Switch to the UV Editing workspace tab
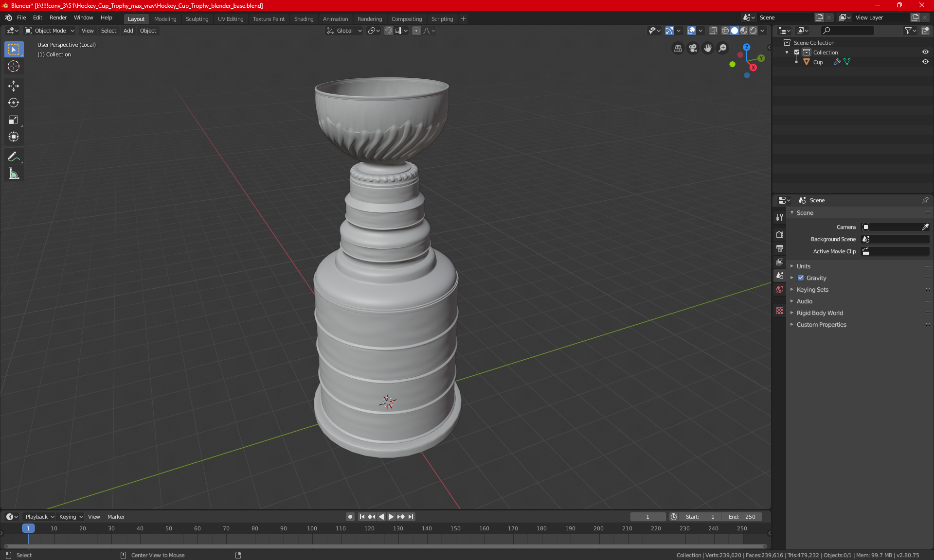The height and width of the screenshot is (560, 934). coord(230,19)
